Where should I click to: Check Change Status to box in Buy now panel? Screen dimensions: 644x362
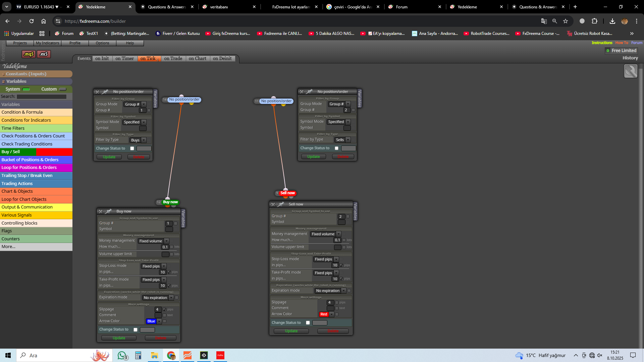point(136,330)
